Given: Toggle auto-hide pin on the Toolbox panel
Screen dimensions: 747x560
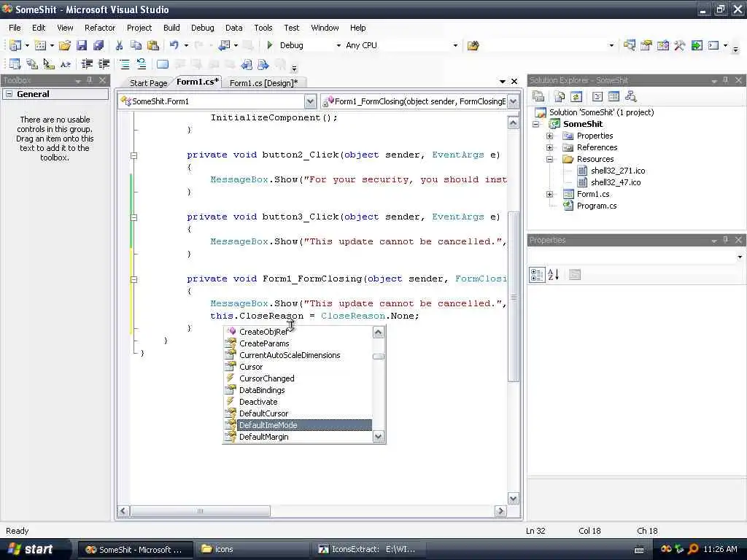Looking at the screenshot, I should [90, 80].
